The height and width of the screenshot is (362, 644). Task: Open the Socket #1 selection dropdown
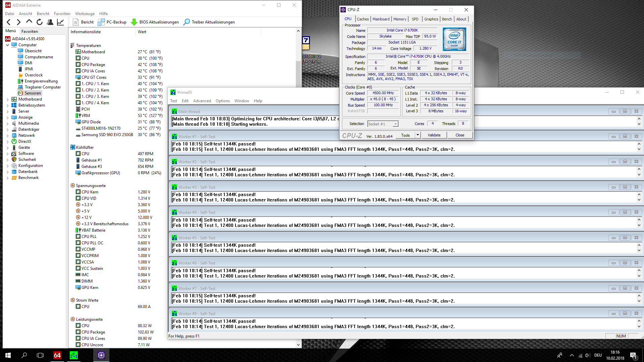(x=395, y=124)
